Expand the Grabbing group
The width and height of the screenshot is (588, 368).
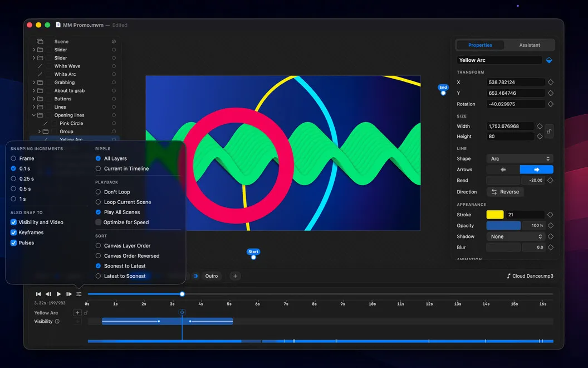click(x=34, y=83)
